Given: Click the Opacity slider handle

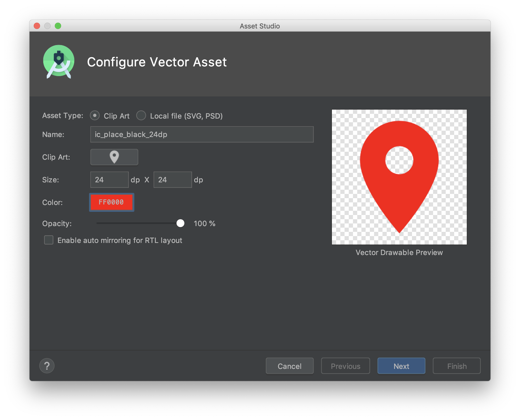Looking at the screenshot, I should (x=180, y=223).
